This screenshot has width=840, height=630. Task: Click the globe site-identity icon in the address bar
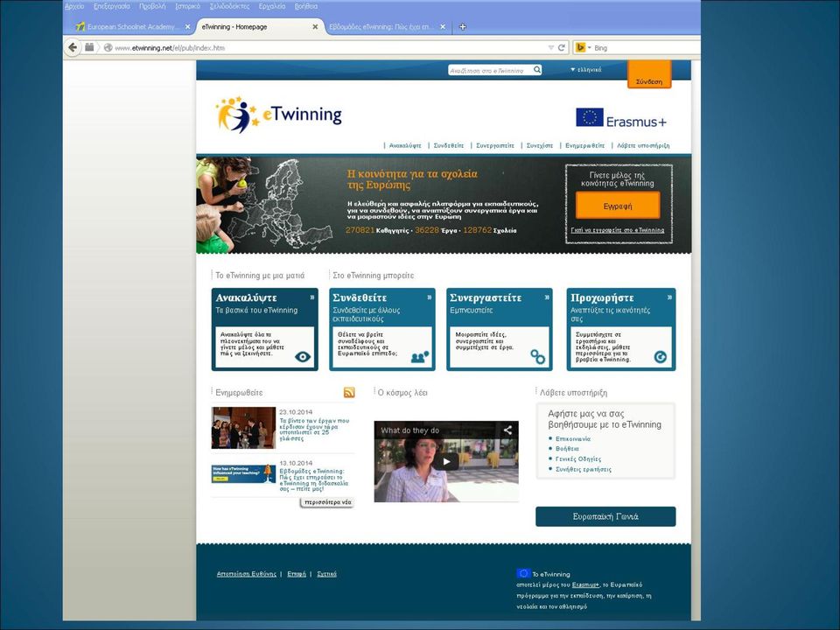[x=108, y=47]
